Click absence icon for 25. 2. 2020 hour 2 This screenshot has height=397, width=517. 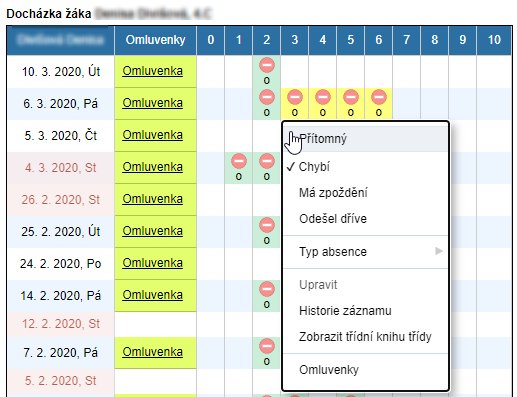[x=267, y=225]
